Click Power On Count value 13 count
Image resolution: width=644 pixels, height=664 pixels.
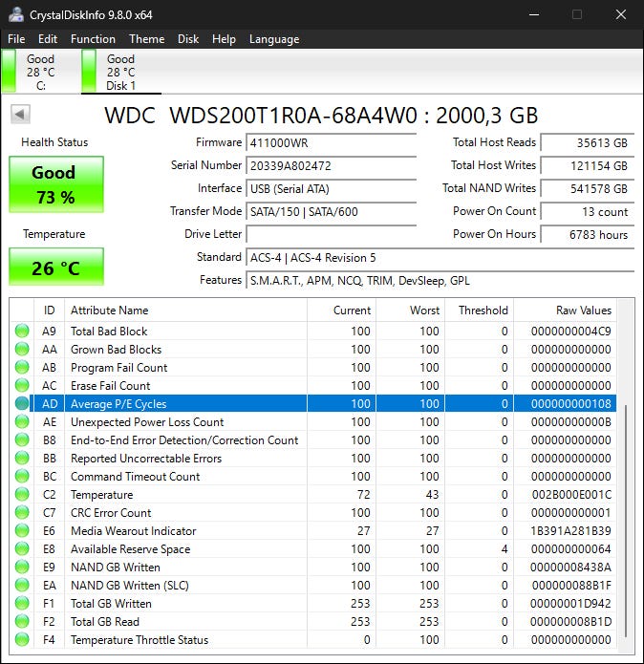(x=588, y=212)
